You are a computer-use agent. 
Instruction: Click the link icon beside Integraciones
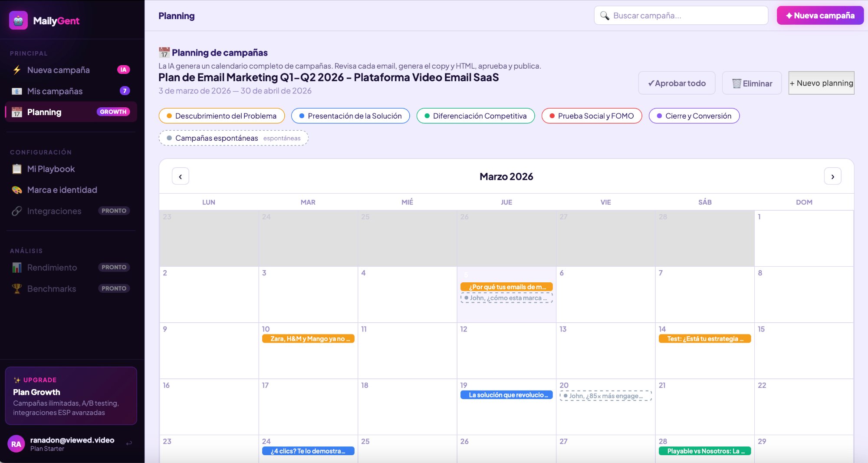click(x=17, y=211)
